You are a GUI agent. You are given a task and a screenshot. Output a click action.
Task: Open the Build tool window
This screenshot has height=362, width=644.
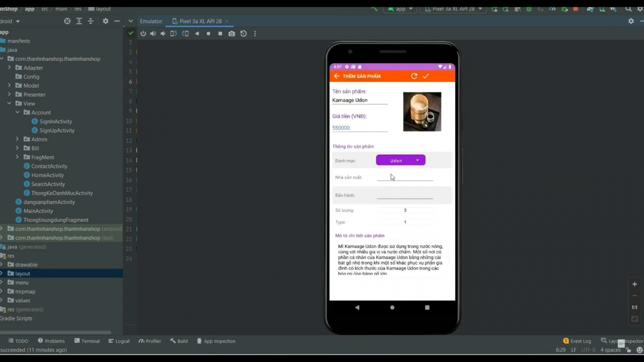[x=179, y=341]
